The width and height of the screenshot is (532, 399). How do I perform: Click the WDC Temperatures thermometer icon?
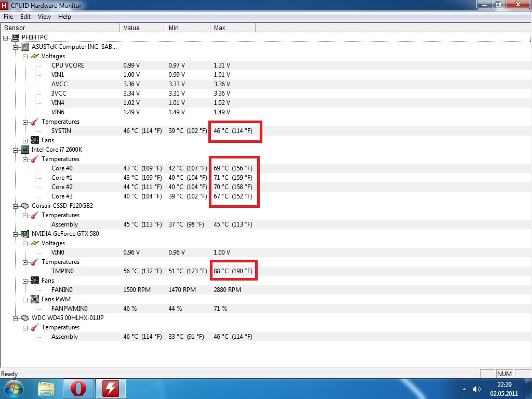35,327
